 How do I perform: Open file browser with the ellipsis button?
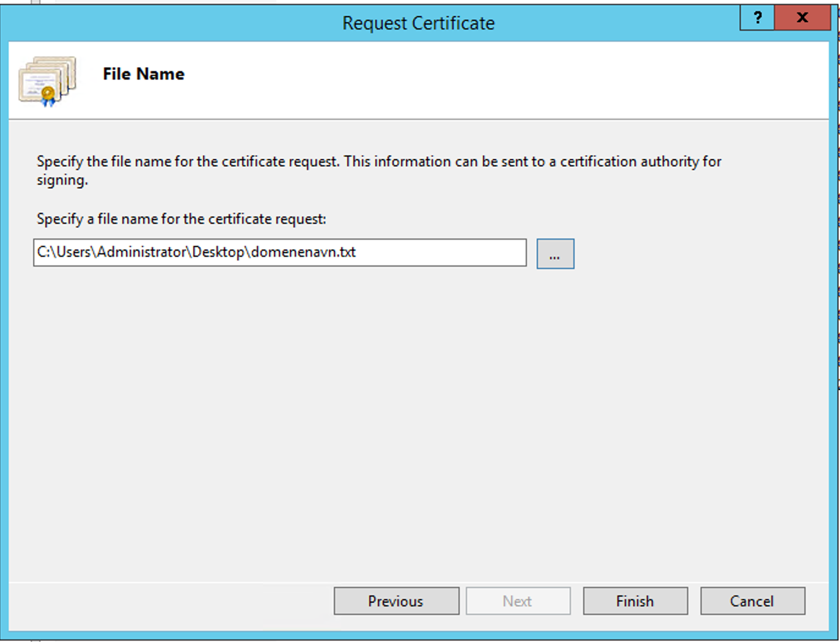[555, 254]
